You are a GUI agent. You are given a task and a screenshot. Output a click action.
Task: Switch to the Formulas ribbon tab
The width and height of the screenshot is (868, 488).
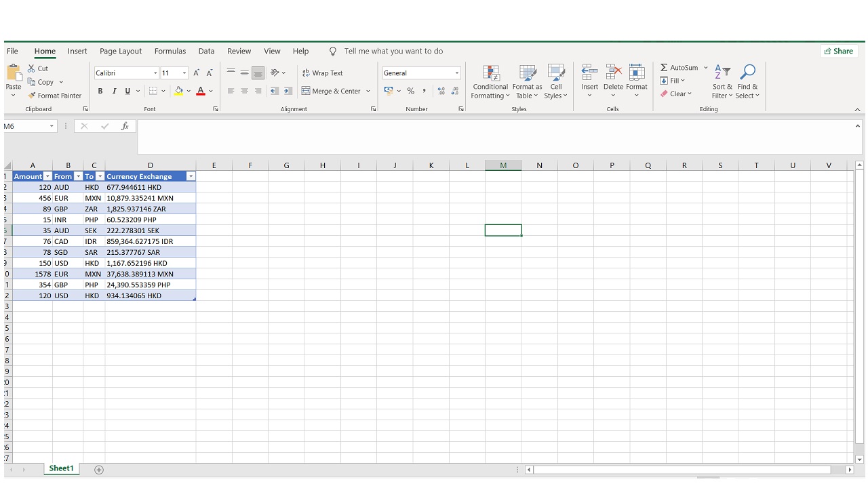pos(170,51)
